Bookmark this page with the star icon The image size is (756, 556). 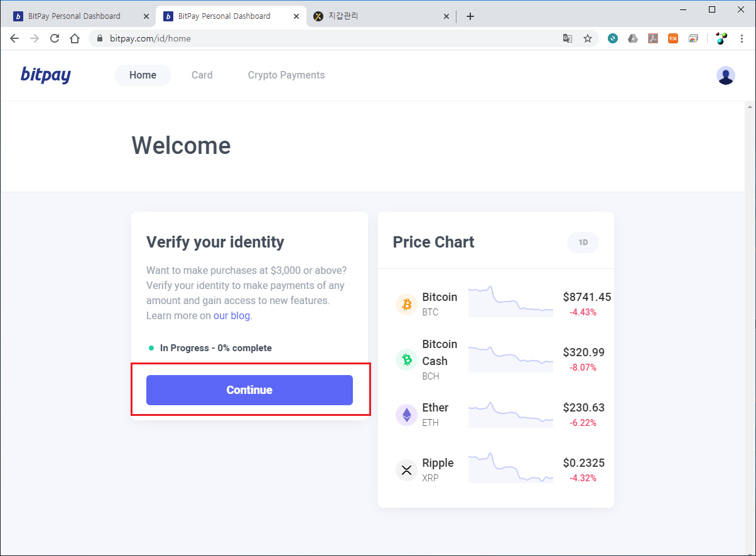[x=588, y=38]
